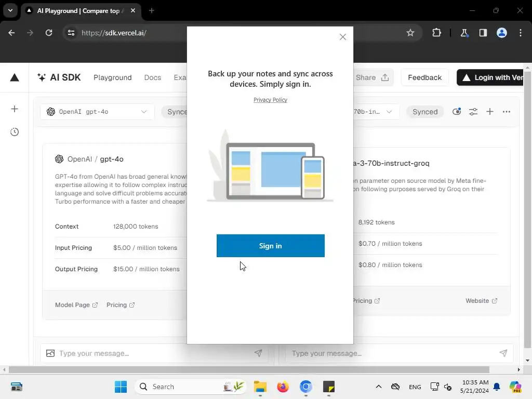Open the Website link on Llama card
532x399 pixels.
[481, 301]
